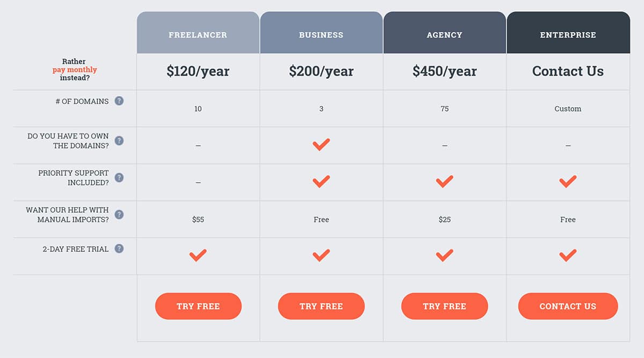Screen dimensions: 644x358
Task: Select the Freelancer plan header
Action: [198, 35]
